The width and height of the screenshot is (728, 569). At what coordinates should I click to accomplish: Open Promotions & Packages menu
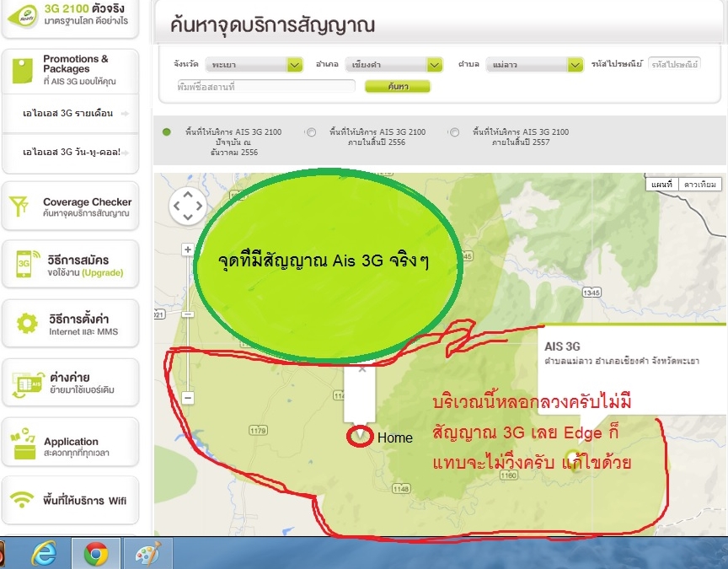pos(71,71)
